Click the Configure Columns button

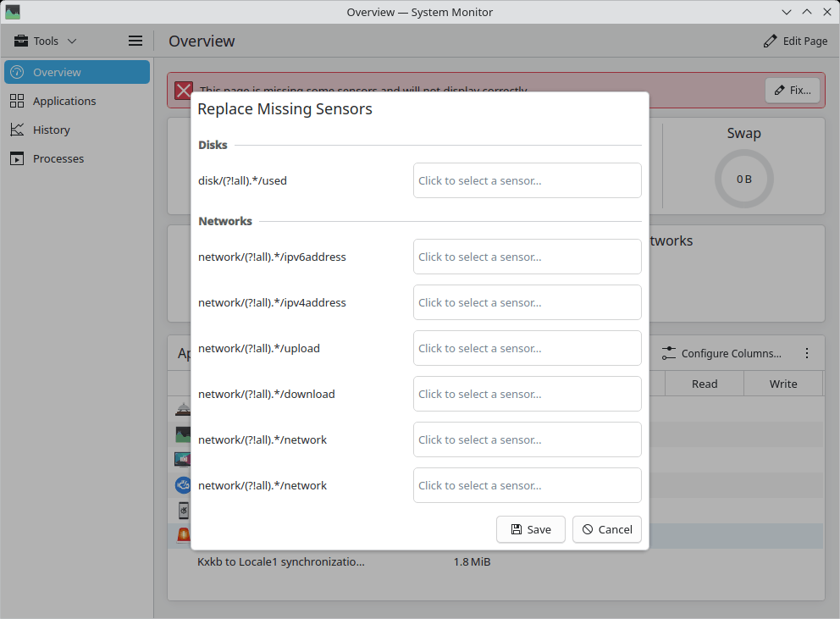(721, 353)
